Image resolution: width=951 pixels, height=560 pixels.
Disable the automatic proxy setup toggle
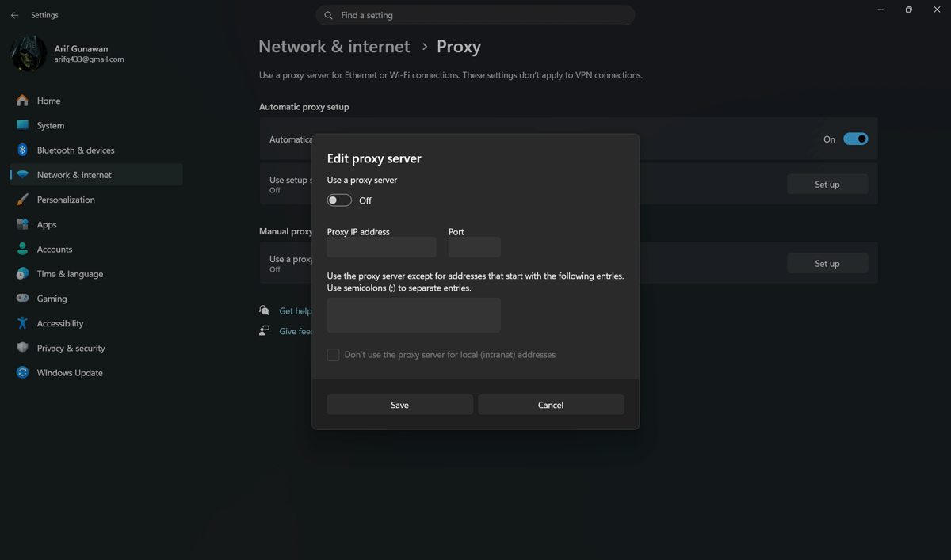[855, 139]
